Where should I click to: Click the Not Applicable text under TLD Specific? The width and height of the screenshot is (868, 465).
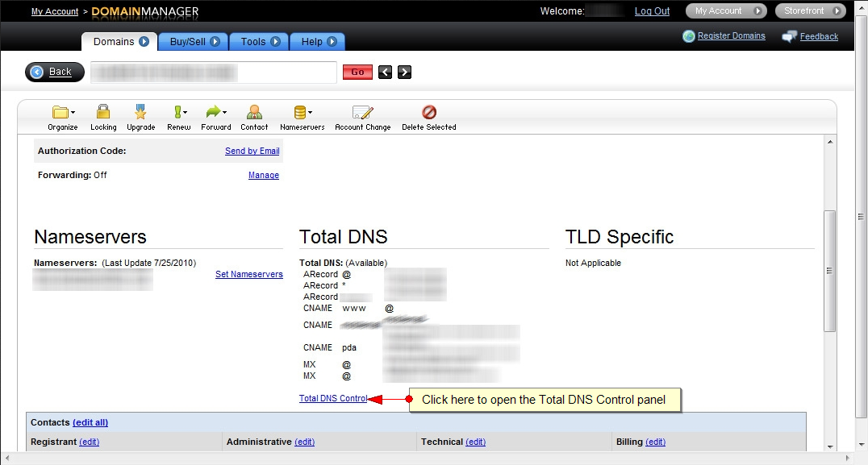[x=593, y=264]
